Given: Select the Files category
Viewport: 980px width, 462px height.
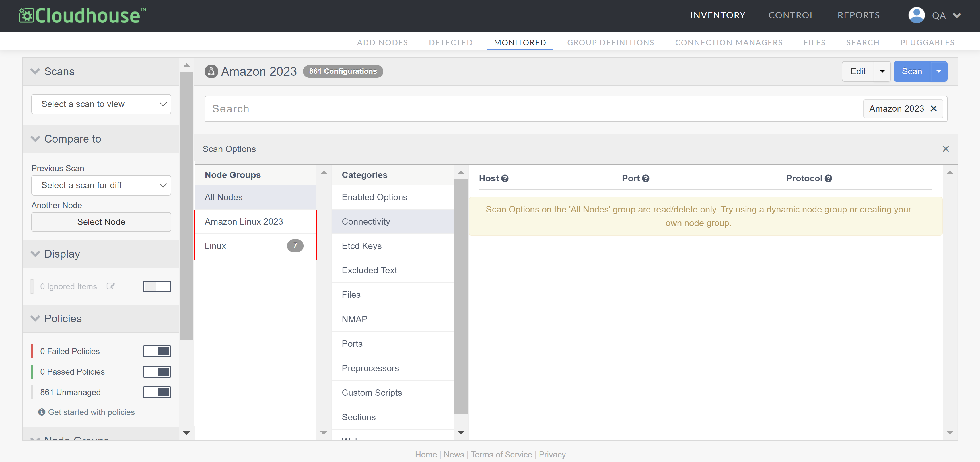Looking at the screenshot, I should (393, 295).
